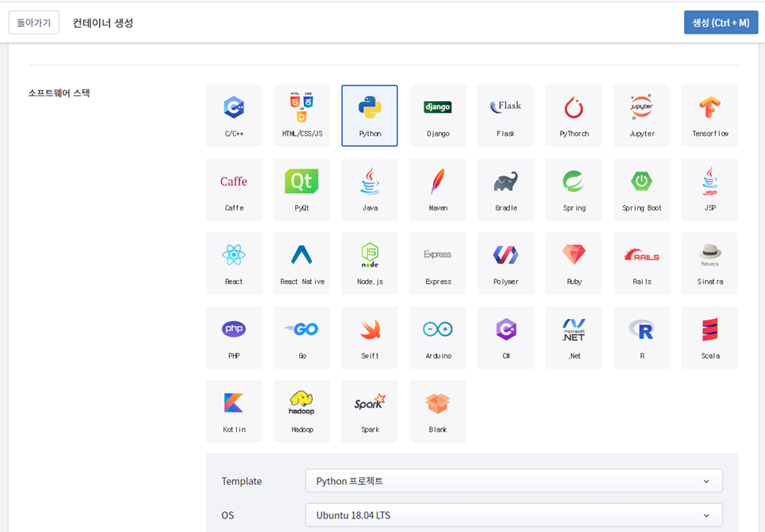765x532 pixels.
Task: Choose the PyQt stack tile
Action: point(302,190)
